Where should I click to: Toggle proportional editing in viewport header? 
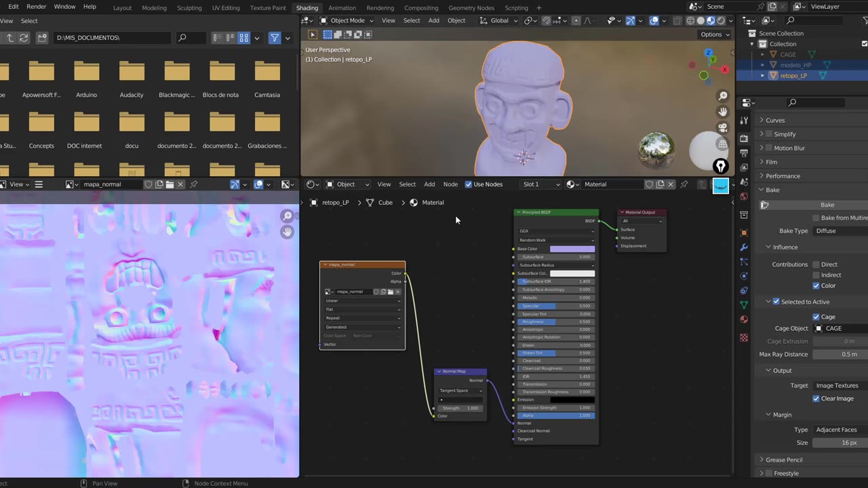coord(576,20)
